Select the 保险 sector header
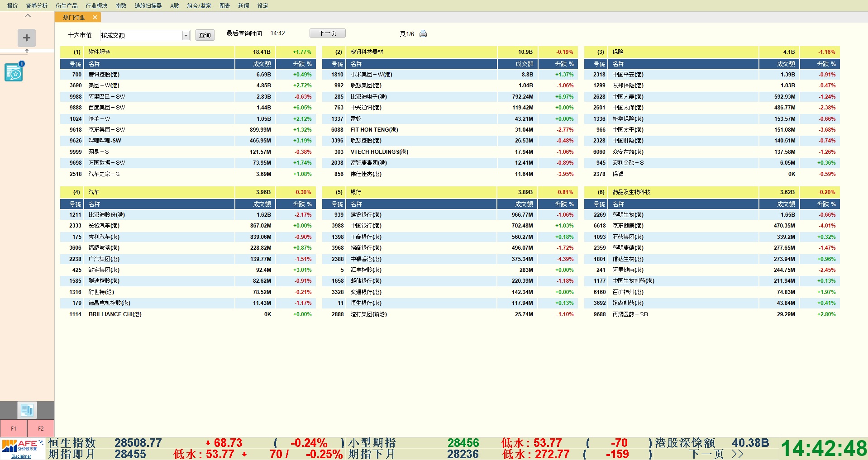Viewport: 868px width, 460px height. pos(712,52)
